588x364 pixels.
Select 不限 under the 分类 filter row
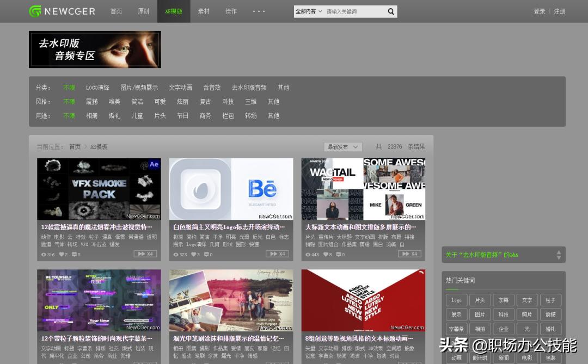coord(69,87)
